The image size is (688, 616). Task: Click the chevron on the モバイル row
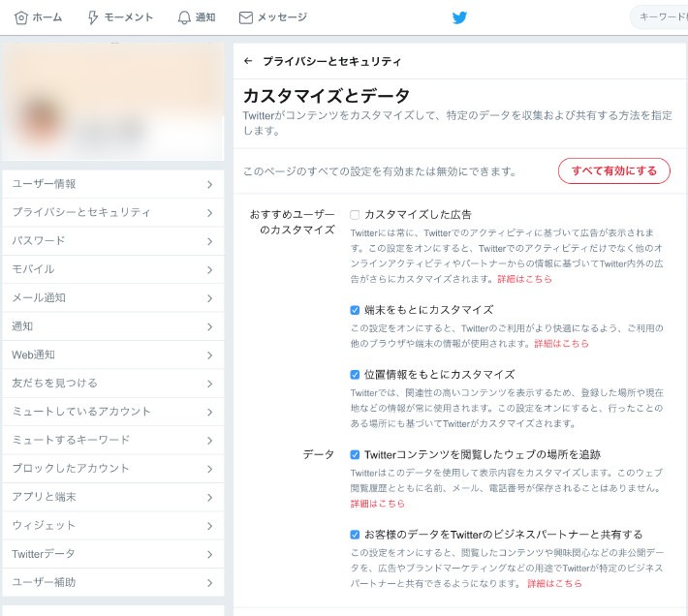point(209,269)
